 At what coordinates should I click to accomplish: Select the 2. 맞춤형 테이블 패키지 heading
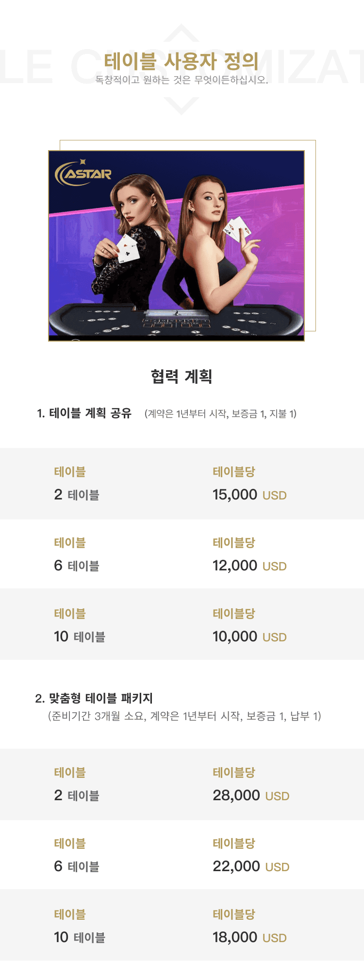(x=94, y=698)
